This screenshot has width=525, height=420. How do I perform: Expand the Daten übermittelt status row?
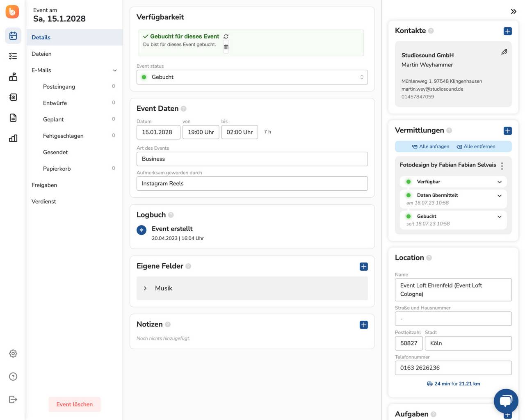499,196
